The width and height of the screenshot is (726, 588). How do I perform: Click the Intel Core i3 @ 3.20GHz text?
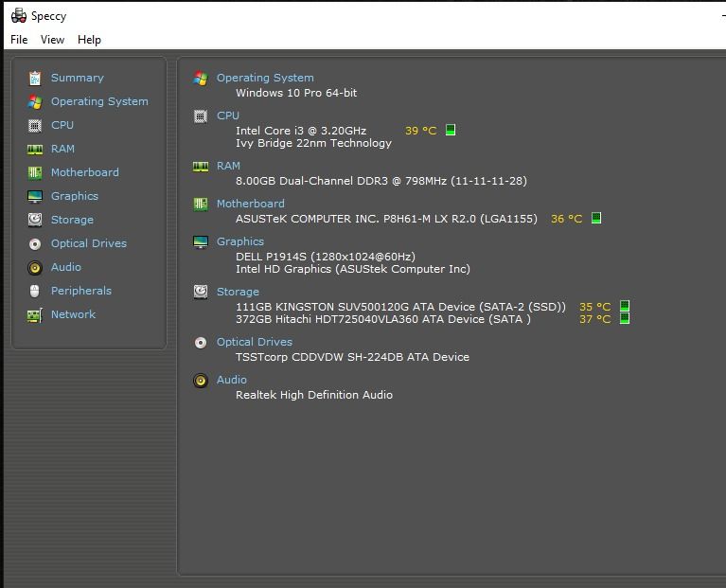(301, 131)
